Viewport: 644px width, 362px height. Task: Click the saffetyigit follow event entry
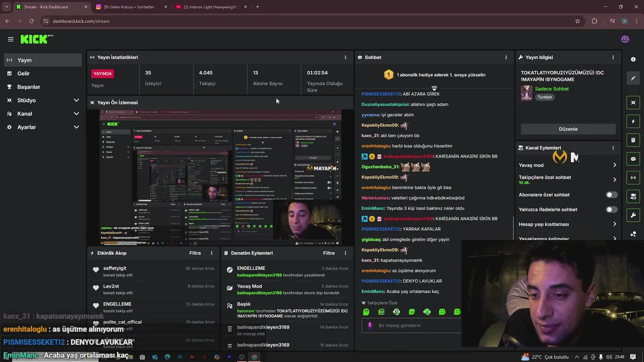154,271
